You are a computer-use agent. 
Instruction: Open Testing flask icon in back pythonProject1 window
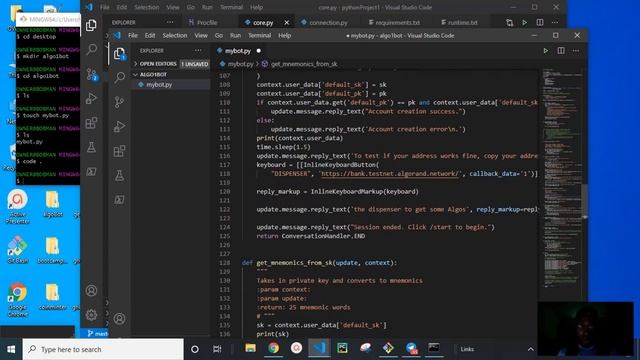click(x=91, y=147)
